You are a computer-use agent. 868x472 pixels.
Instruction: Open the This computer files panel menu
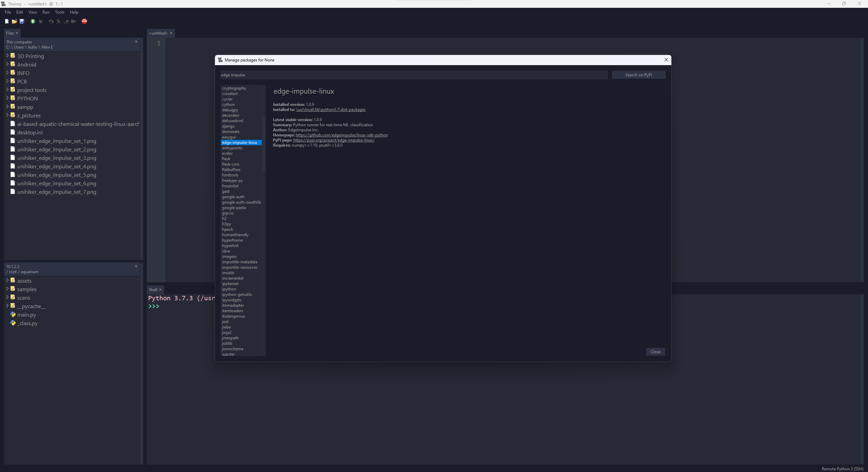tap(136, 42)
